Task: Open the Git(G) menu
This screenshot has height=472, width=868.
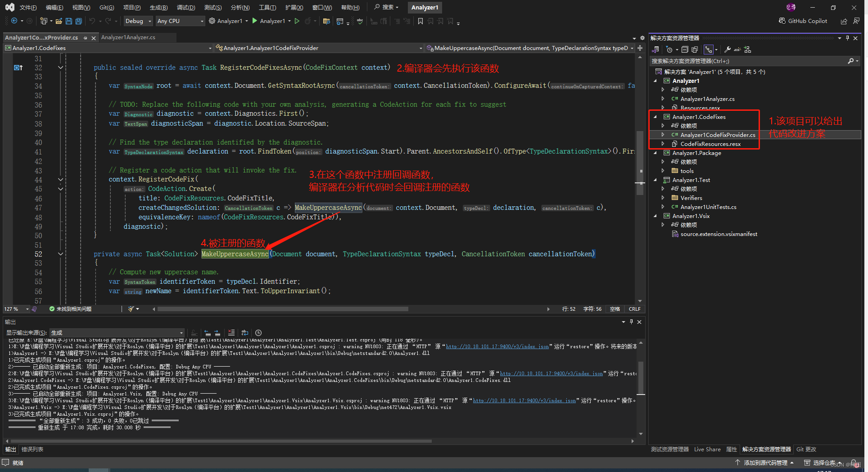Action: point(107,8)
